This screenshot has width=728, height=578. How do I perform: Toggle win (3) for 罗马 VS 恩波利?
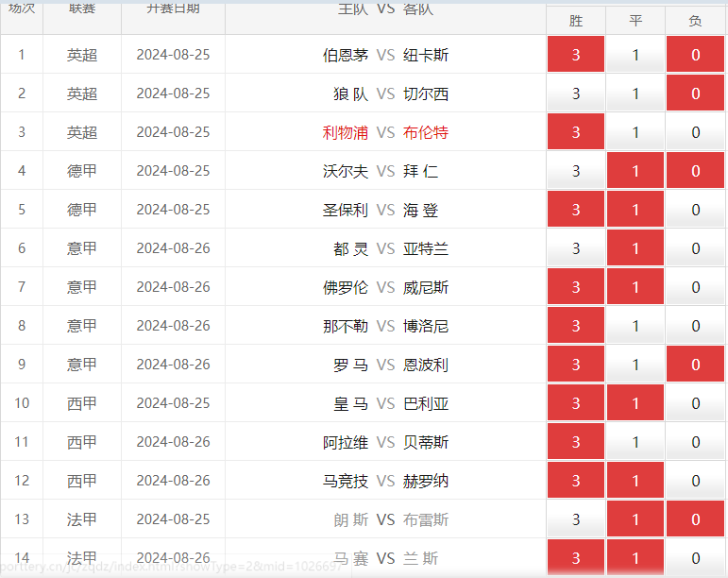576,365
